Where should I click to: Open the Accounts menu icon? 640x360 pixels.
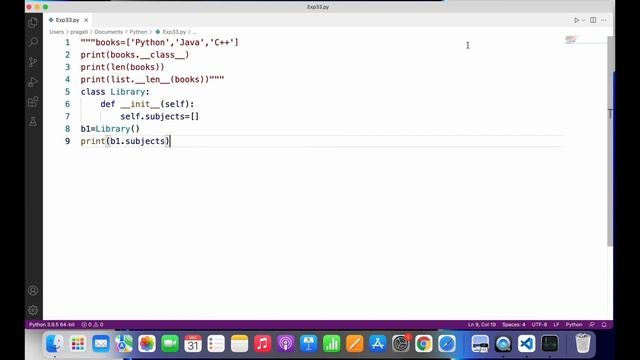[33, 291]
